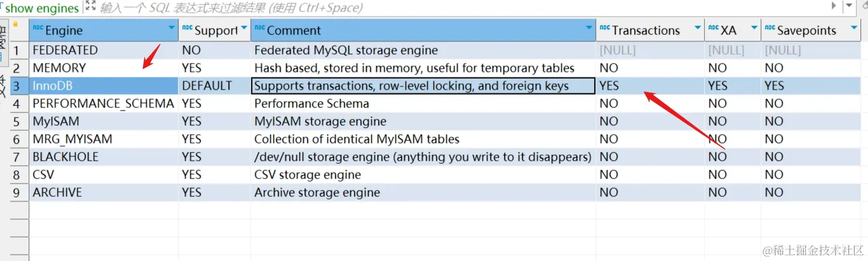Click the expand panel icon beside the filter box
Viewport: 868px width, 261px height.
pyautogui.click(x=90, y=7)
